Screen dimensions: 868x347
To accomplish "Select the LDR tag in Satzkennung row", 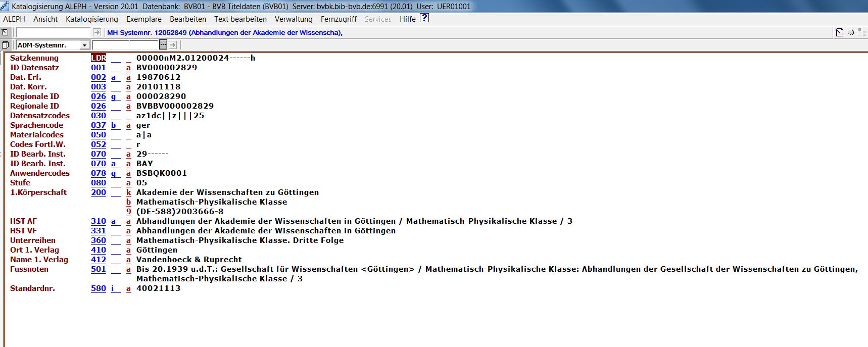I will click(x=99, y=58).
